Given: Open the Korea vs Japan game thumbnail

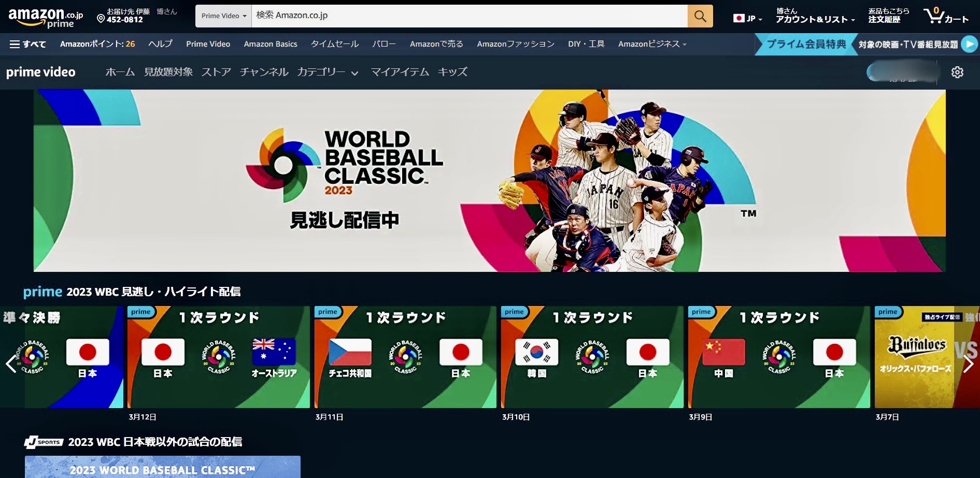Looking at the screenshot, I should (x=592, y=357).
